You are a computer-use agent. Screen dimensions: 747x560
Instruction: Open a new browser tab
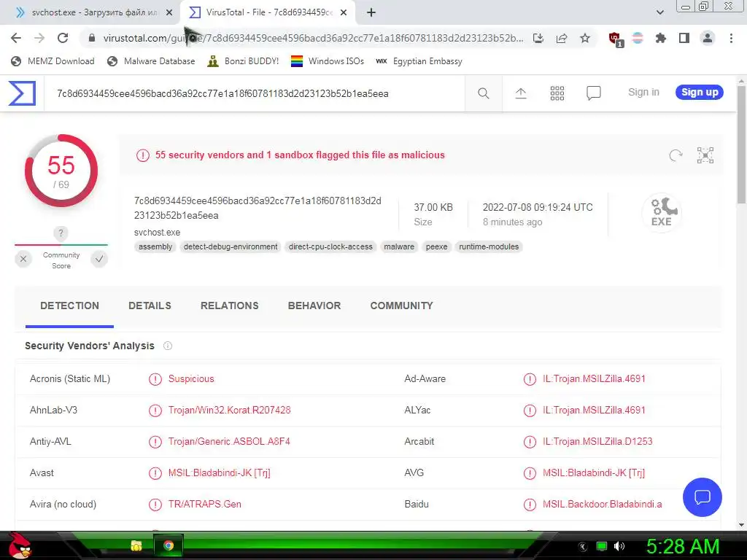pyautogui.click(x=371, y=12)
